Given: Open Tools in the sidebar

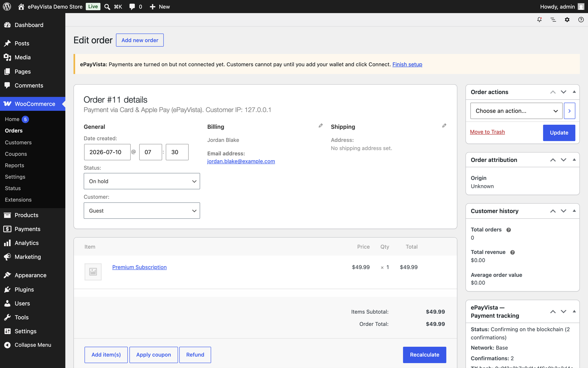Looking at the screenshot, I should (33, 317).
